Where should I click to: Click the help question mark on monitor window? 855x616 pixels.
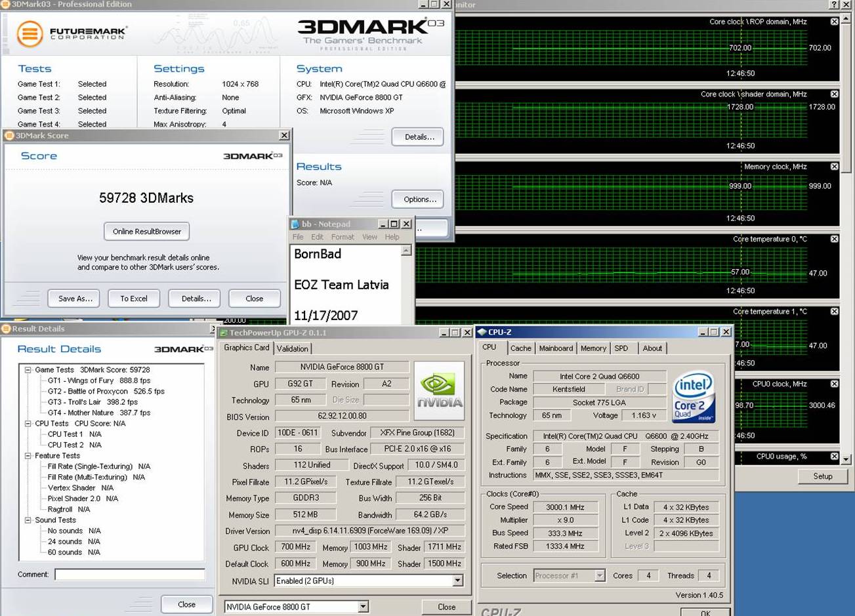pos(834,5)
